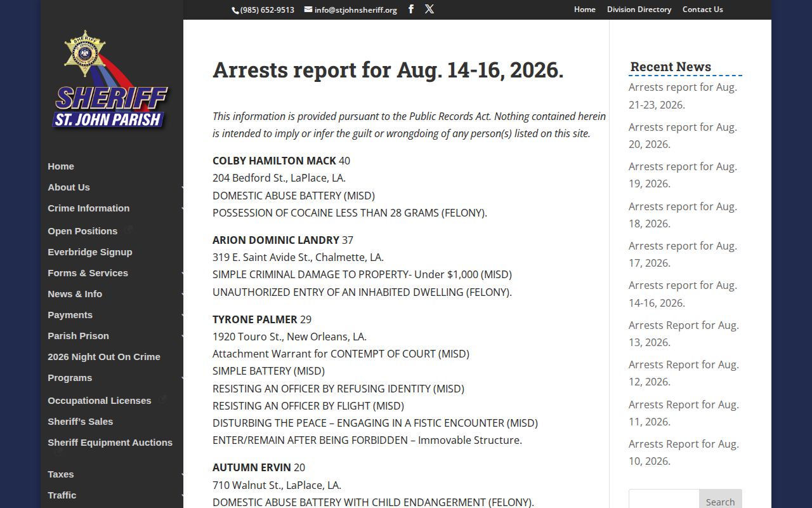
Task: Click the name TYRONE PALMER
Action: 255,319
